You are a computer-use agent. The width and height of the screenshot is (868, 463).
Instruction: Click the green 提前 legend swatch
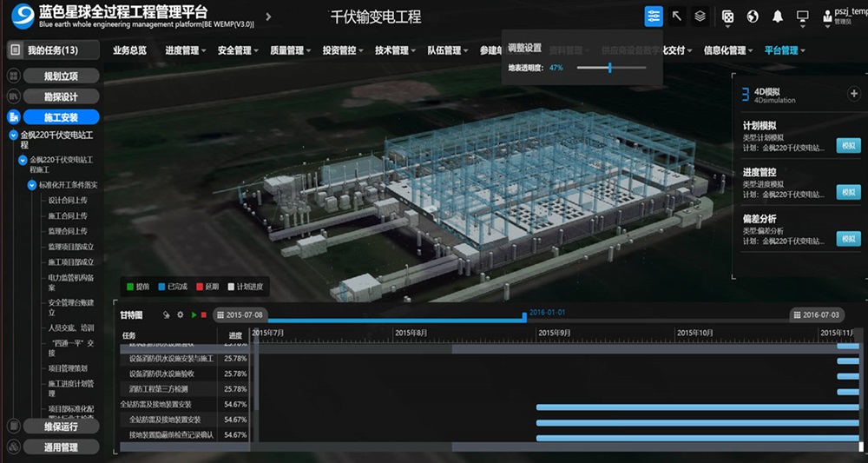130,287
